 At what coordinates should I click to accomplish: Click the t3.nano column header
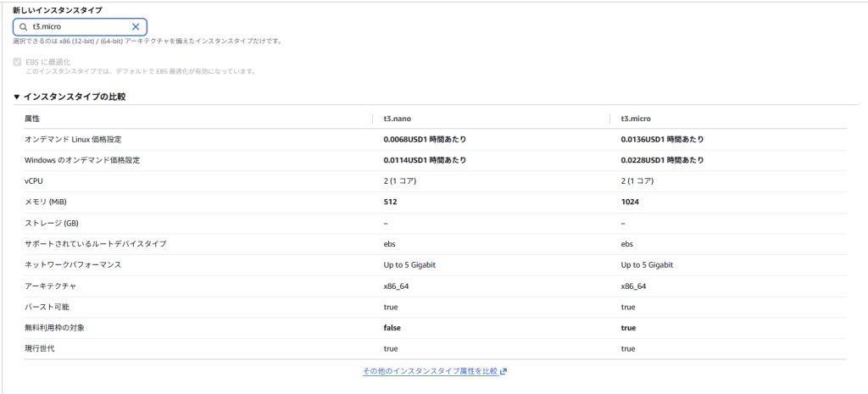pyautogui.click(x=398, y=119)
